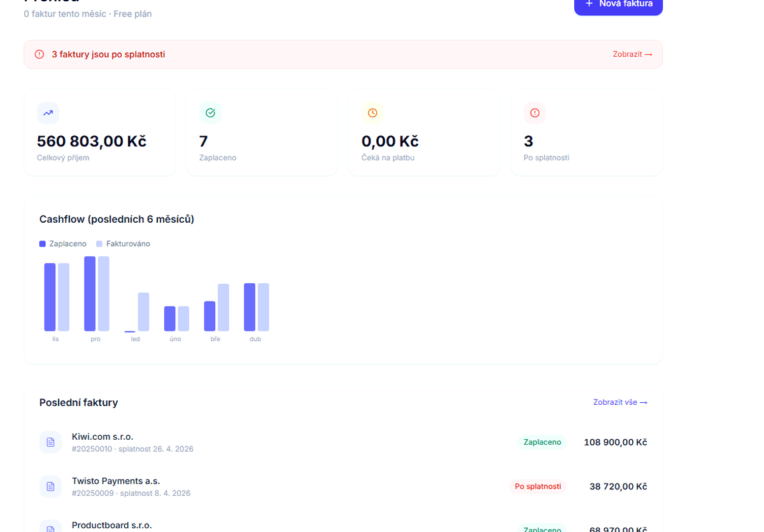Click amount 38 720,00 Kč
The height and width of the screenshot is (532, 764).
(618, 486)
